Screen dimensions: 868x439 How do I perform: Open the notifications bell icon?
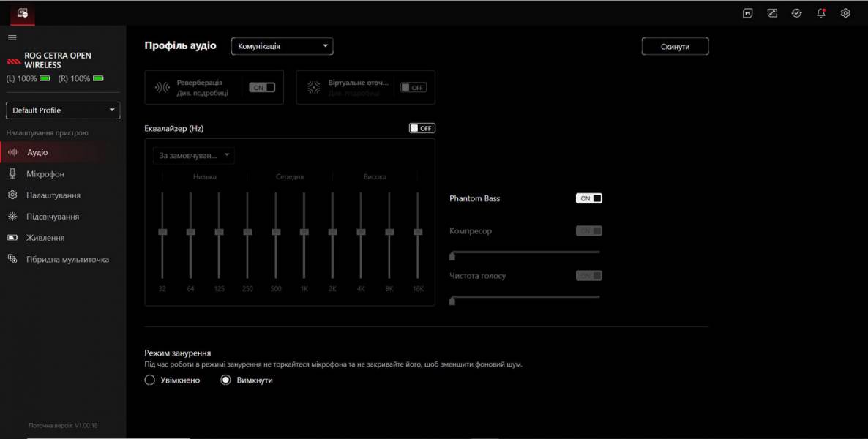(x=821, y=12)
